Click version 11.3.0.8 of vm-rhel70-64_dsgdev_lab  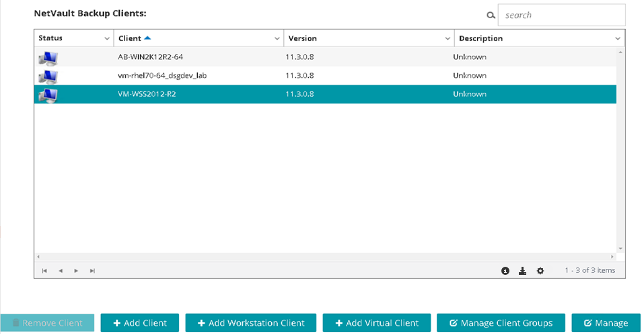click(300, 75)
